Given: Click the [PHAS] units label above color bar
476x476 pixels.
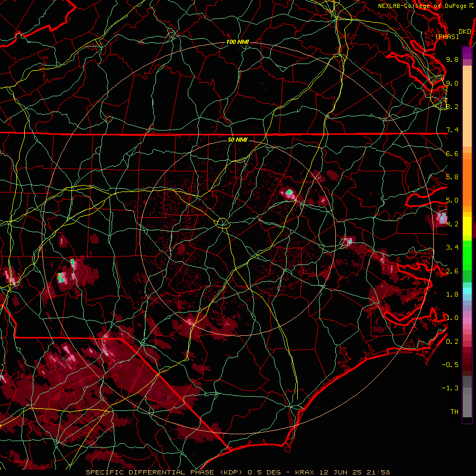Looking at the screenshot, I should pos(447,36).
